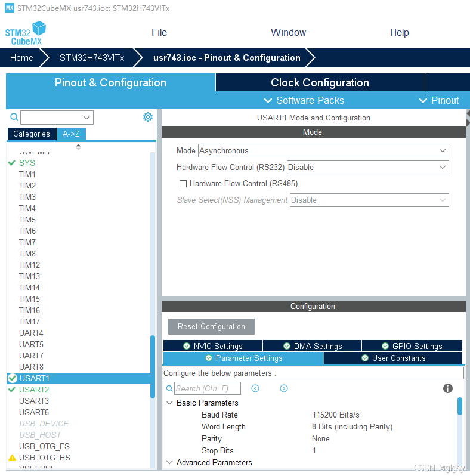Click the sort arrows above the peripheral list
The width and height of the screenshot is (470, 476).
tap(78, 147)
